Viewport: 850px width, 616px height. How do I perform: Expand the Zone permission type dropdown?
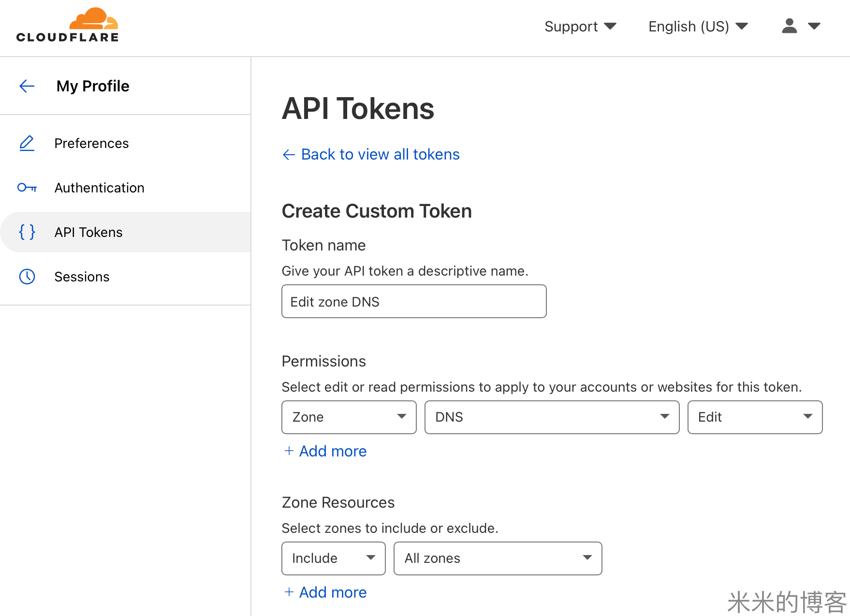[x=349, y=417]
